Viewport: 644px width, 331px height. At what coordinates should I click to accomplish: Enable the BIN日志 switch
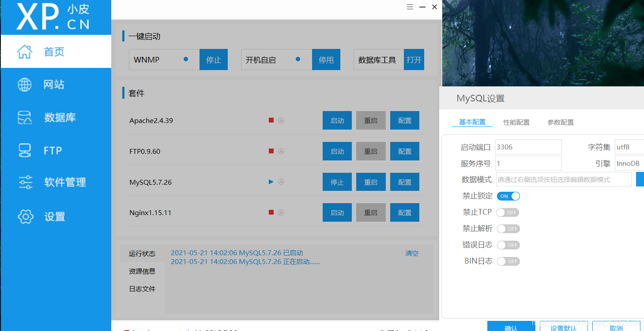(x=508, y=261)
